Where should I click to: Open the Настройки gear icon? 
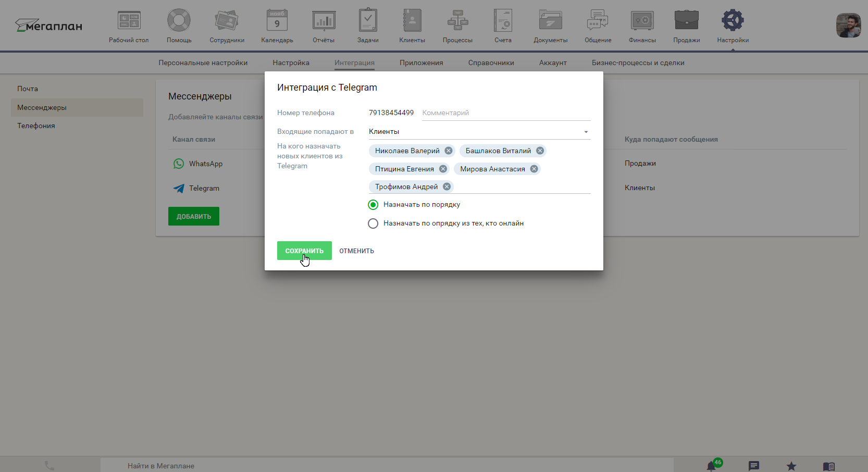coord(733,21)
